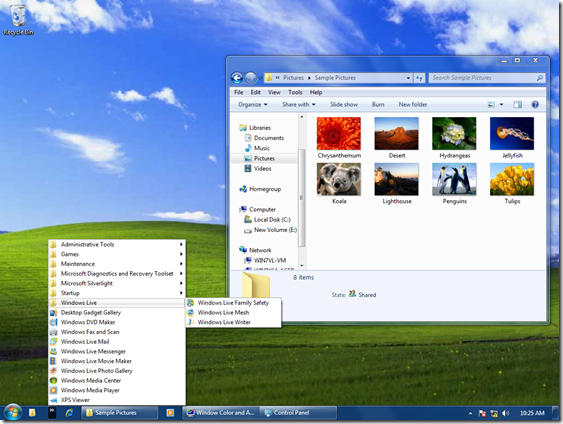The height and width of the screenshot is (424, 563).
Task: Open XPS Viewer
Action: [x=117, y=400]
